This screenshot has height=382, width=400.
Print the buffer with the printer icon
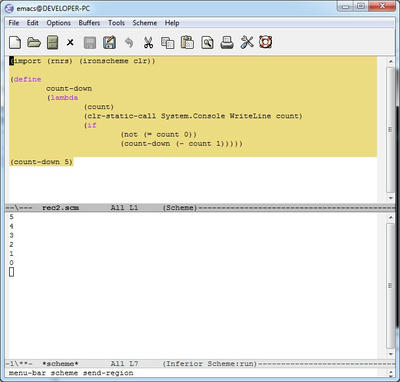pos(227,42)
